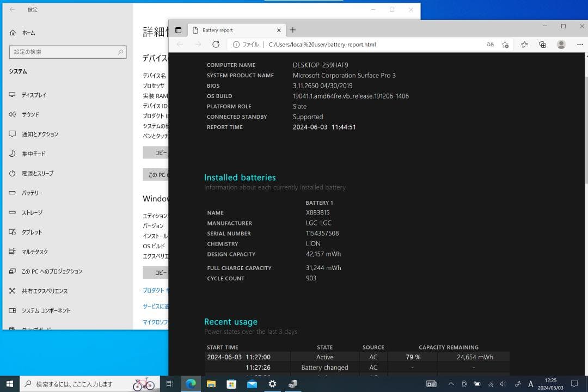Open Task View on taskbar
The width and height of the screenshot is (588, 392).
[x=170, y=384]
